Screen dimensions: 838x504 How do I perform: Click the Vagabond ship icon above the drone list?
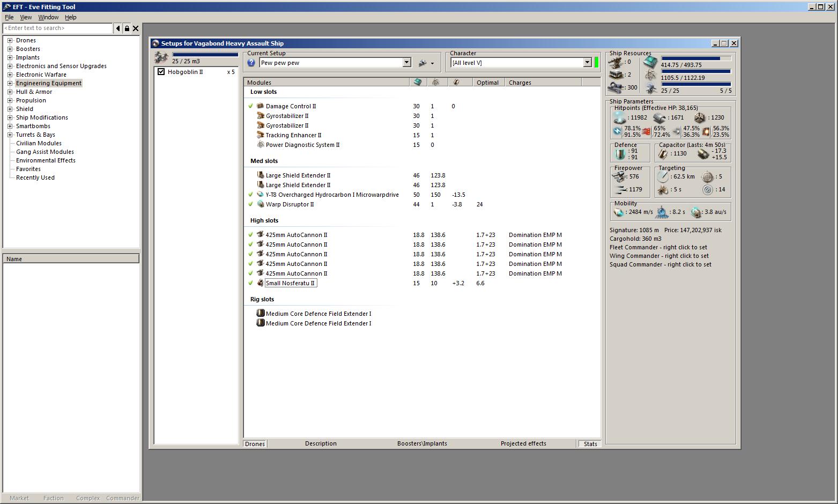pyautogui.click(x=161, y=57)
